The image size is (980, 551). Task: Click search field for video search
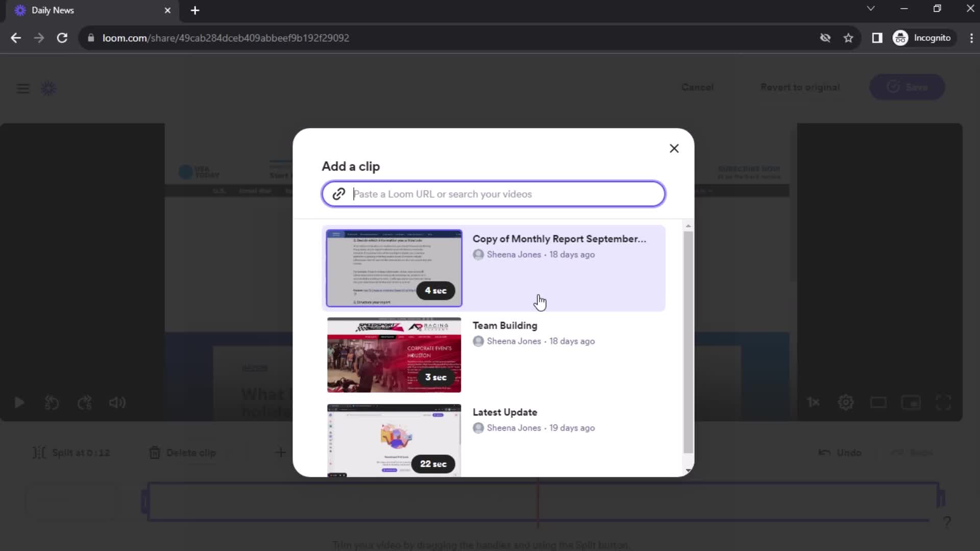tap(493, 194)
